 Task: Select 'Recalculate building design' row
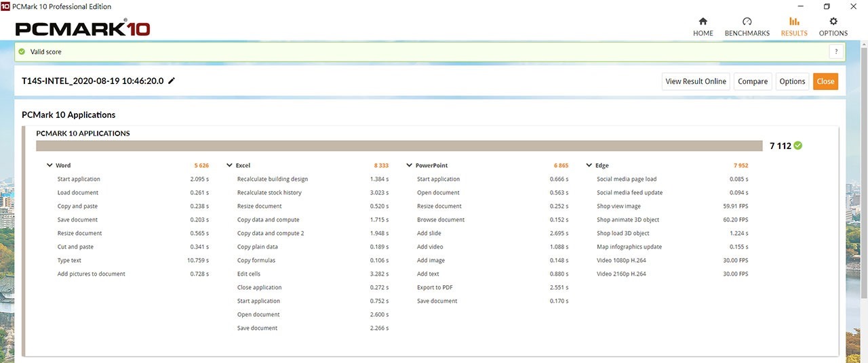313,179
